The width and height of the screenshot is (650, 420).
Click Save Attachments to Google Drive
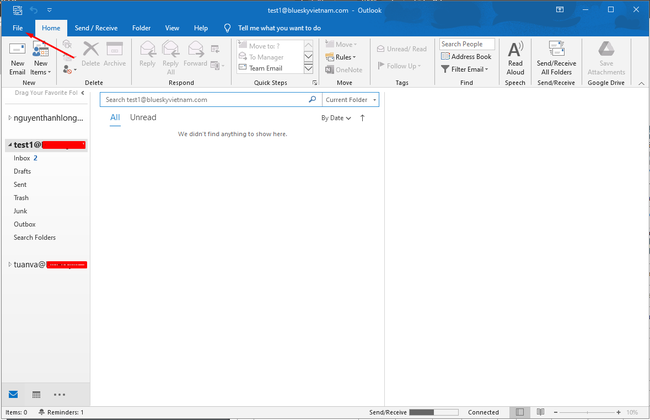click(x=606, y=58)
